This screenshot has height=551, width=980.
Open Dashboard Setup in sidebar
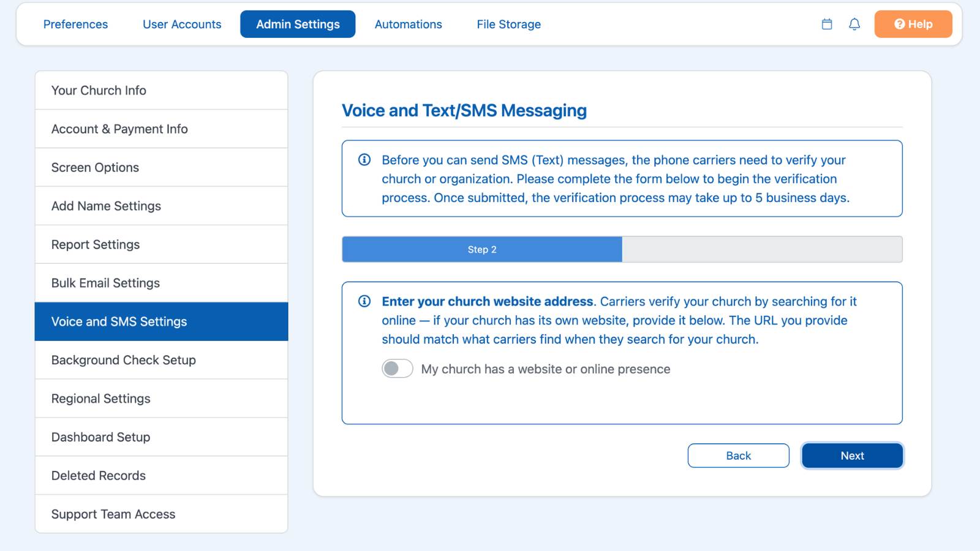point(161,437)
